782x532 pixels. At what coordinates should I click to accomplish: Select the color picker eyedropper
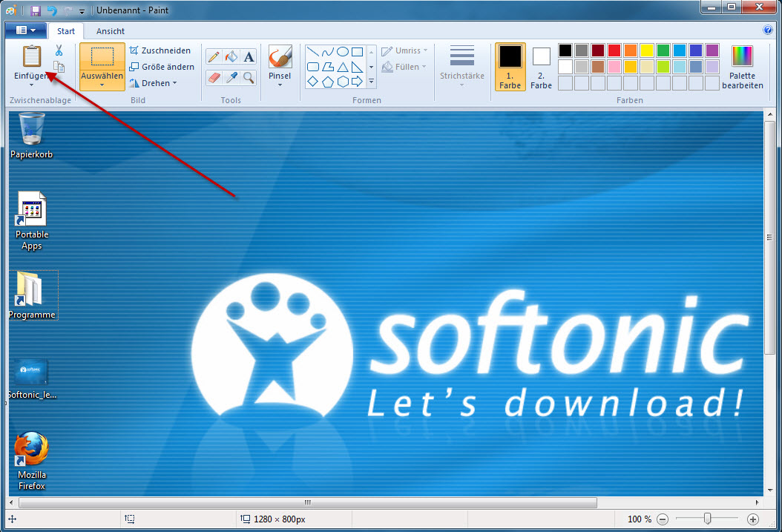click(x=231, y=76)
